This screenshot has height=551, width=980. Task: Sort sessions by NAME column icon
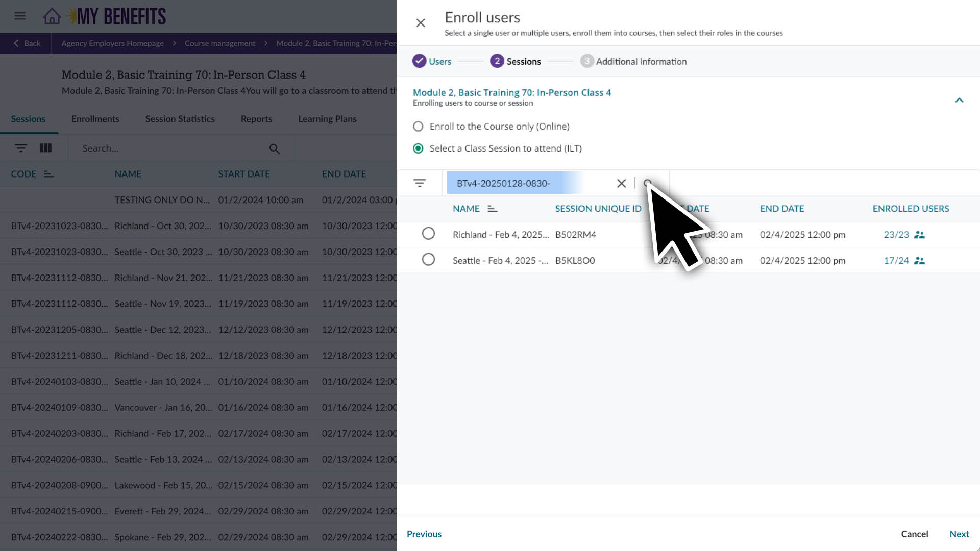coord(492,209)
